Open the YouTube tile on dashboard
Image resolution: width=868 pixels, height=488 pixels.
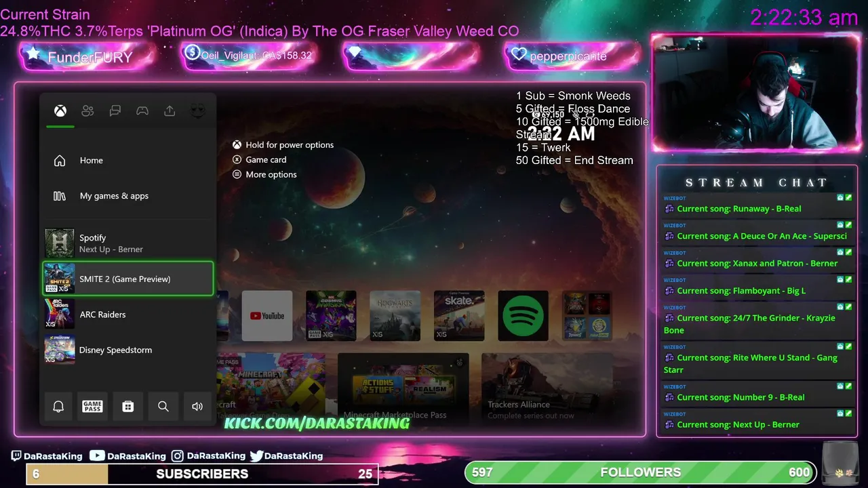click(267, 316)
